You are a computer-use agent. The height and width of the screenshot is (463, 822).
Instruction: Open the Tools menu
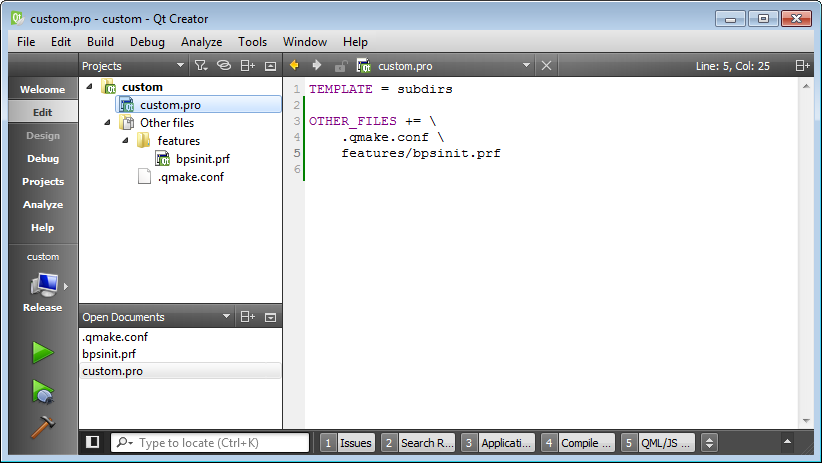[x=252, y=42]
